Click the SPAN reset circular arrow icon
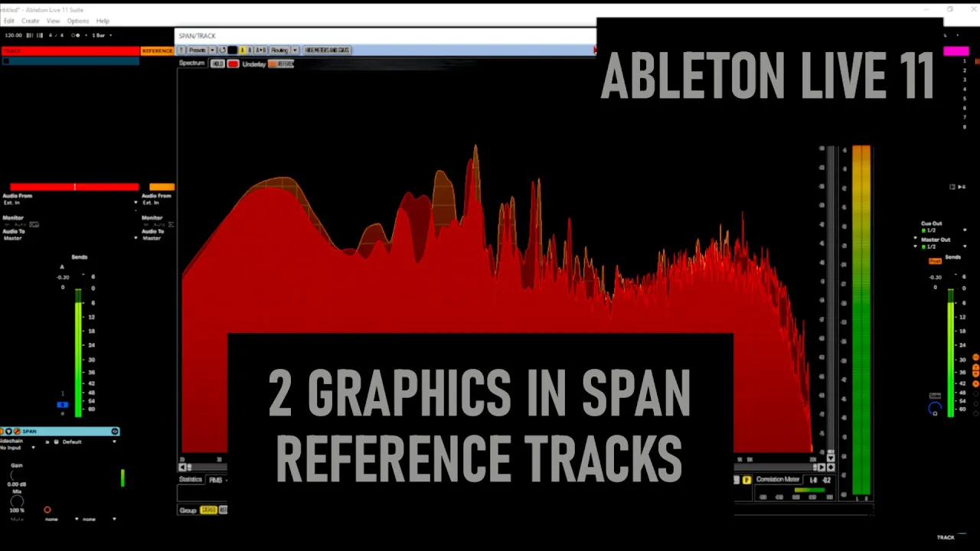 point(223,50)
